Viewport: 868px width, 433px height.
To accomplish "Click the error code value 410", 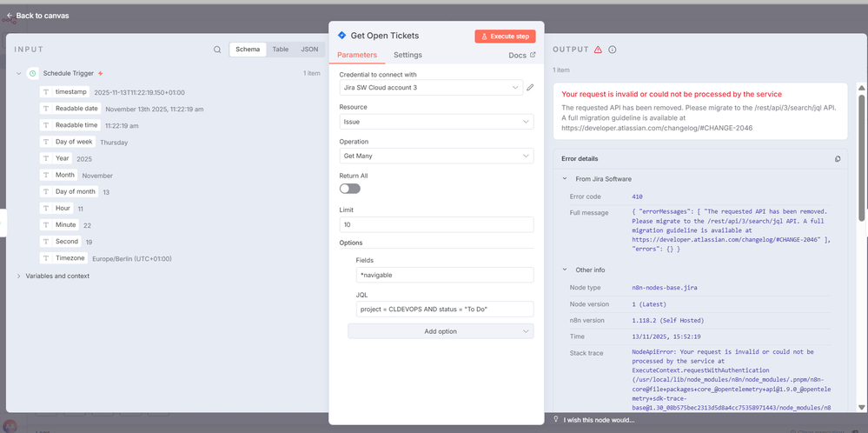I will point(637,197).
